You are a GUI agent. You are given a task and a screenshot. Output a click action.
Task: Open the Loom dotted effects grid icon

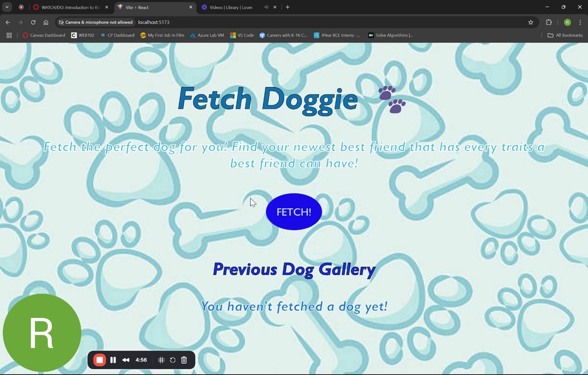point(161,360)
